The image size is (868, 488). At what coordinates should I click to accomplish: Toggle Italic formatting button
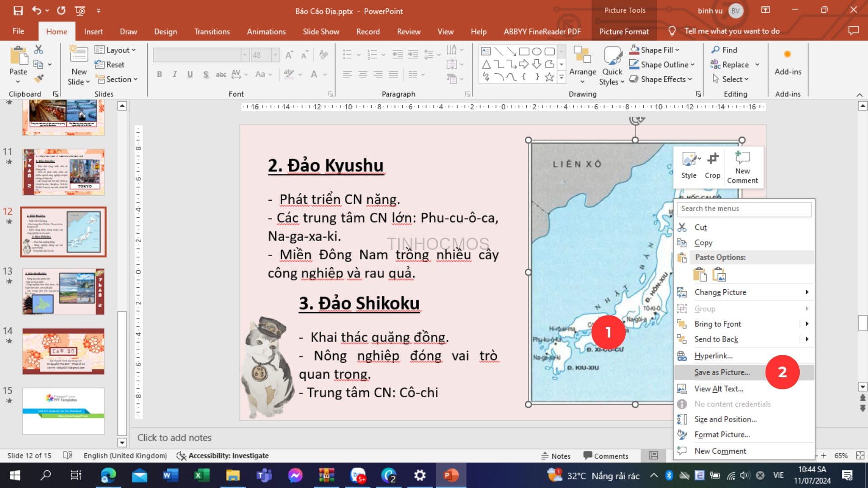175,75
